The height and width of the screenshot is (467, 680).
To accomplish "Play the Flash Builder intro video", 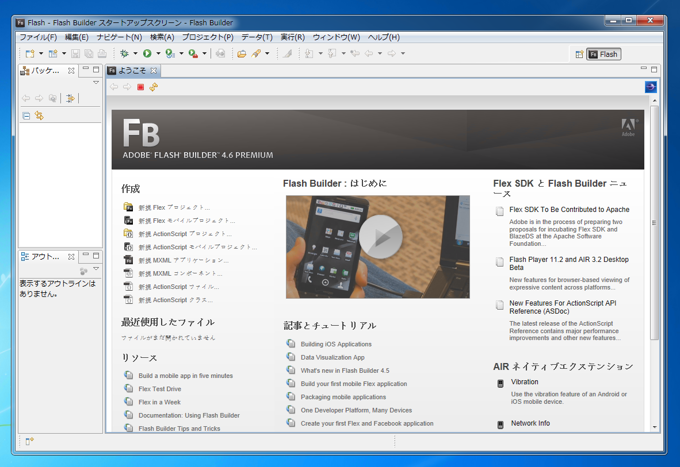I will (x=381, y=237).
